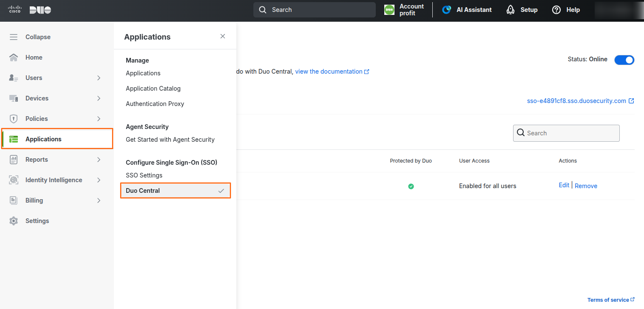The width and height of the screenshot is (644, 309).
Task: Open Applications under Manage
Action: tap(143, 73)
